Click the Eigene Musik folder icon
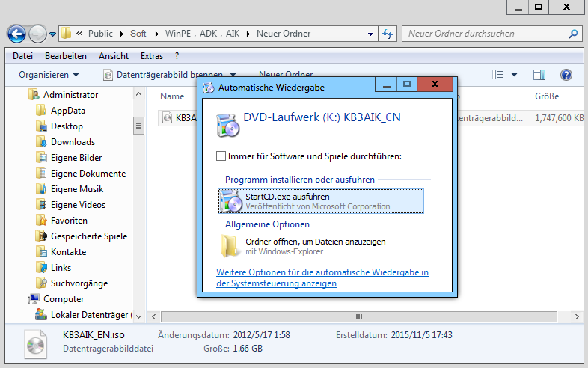This screenshot has width=588, height=368. tap(41, 188)
